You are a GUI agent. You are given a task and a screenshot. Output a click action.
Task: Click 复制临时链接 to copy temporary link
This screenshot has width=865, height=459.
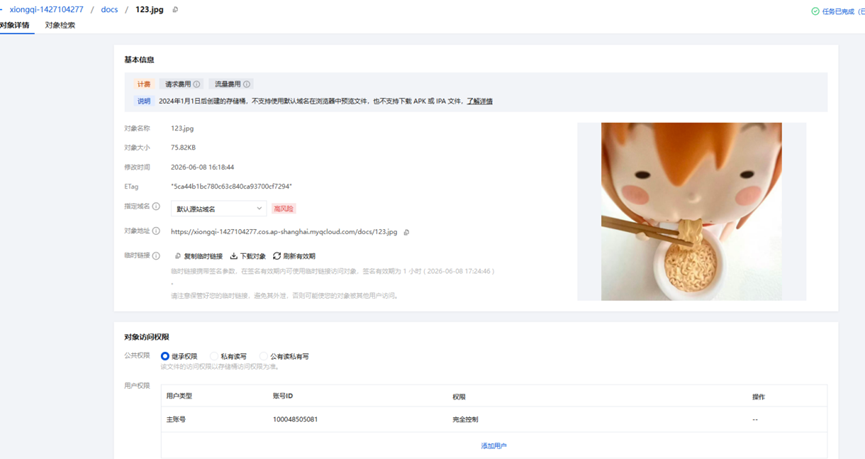(199, 256)
